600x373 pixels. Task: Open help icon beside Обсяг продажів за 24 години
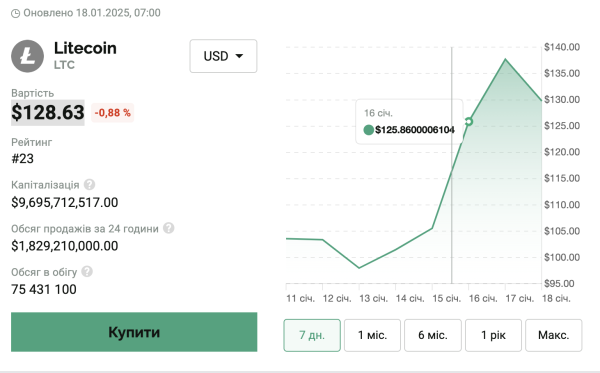pos(168,228)
